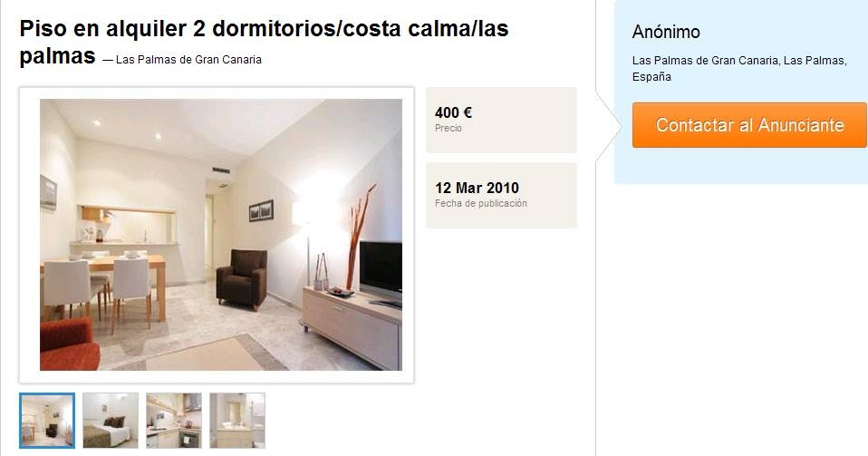Click the Precio label
Viewport: 868px width, 456px height.
(448, 128)
